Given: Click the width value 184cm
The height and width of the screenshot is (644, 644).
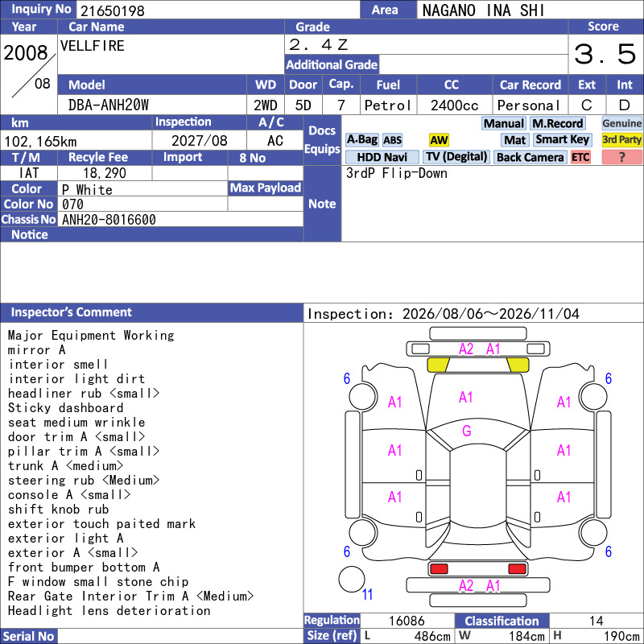Looking at the screenshot, I should [526, 636].
